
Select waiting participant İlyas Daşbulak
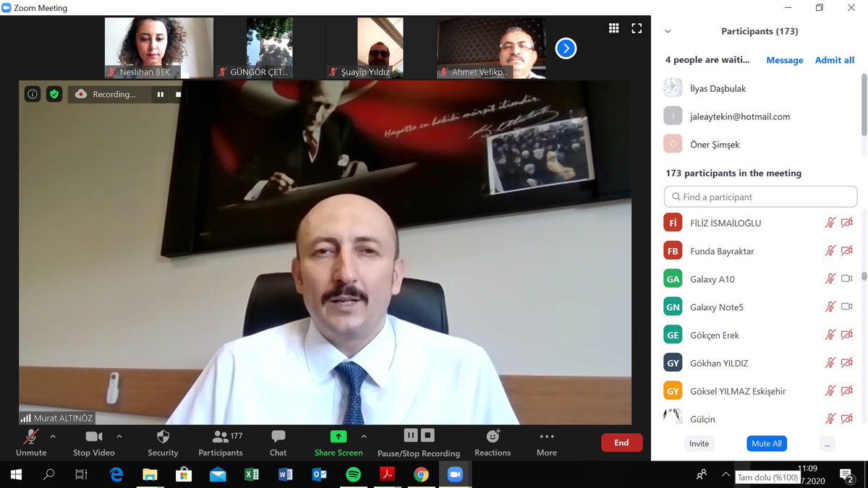pyautogui.click(x=759, y=88)
